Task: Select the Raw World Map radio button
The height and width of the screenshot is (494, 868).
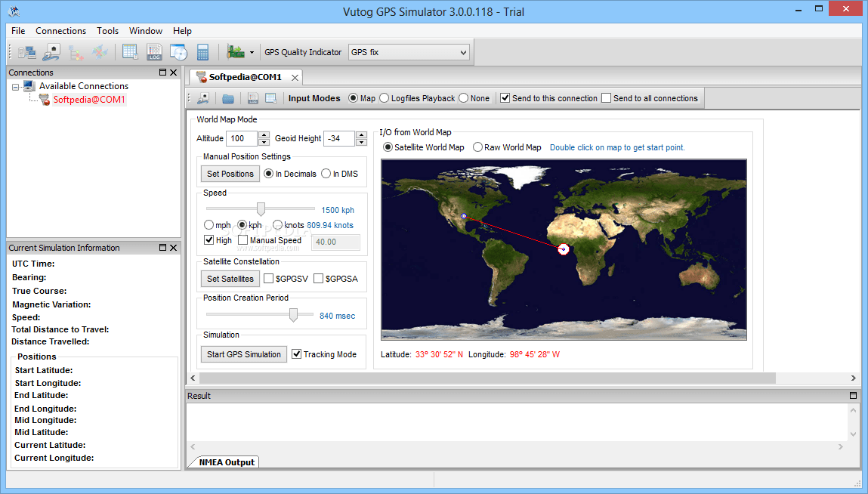Action: (477, 147)
